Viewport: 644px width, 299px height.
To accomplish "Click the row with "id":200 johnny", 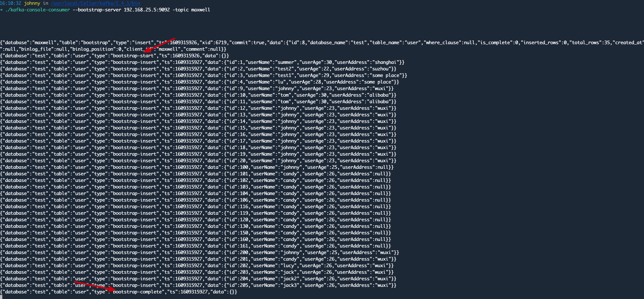I will click(200, 253).
